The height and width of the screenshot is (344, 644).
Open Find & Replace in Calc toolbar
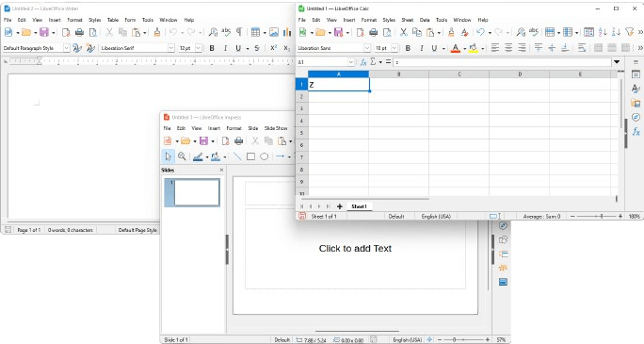pyautogui.click(x=521, y=32)
